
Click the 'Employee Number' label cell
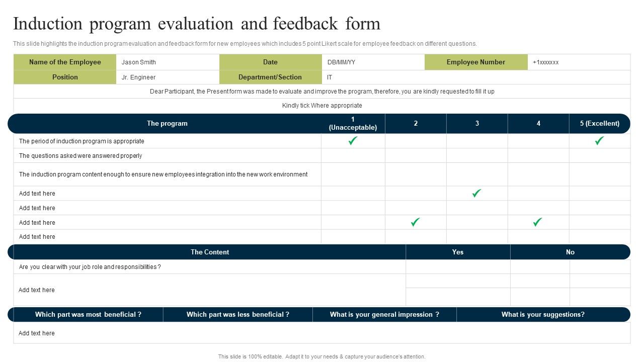coord(476,62)
